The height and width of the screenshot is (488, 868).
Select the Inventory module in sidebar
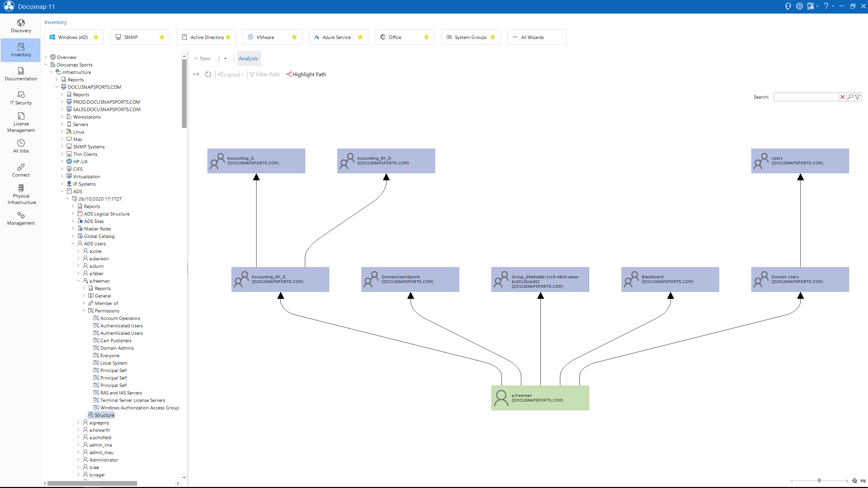(21, 50)
